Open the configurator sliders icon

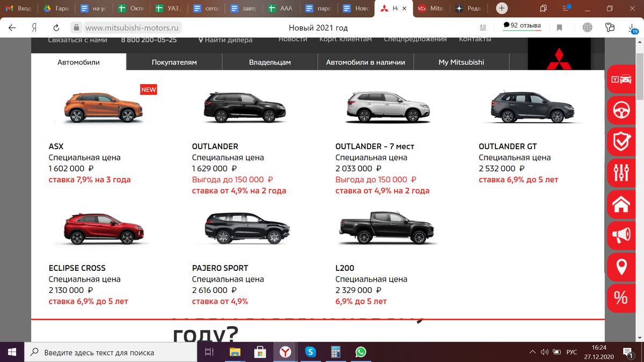point(621,173)
